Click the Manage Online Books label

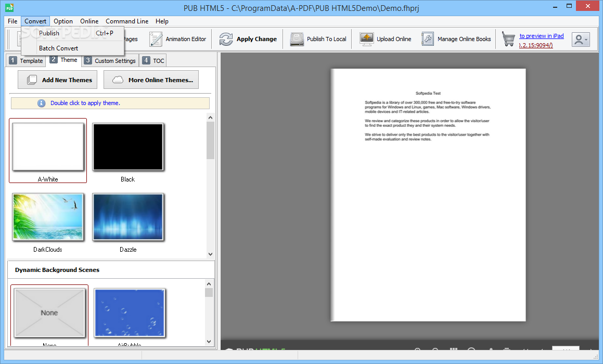pos(464,39)
